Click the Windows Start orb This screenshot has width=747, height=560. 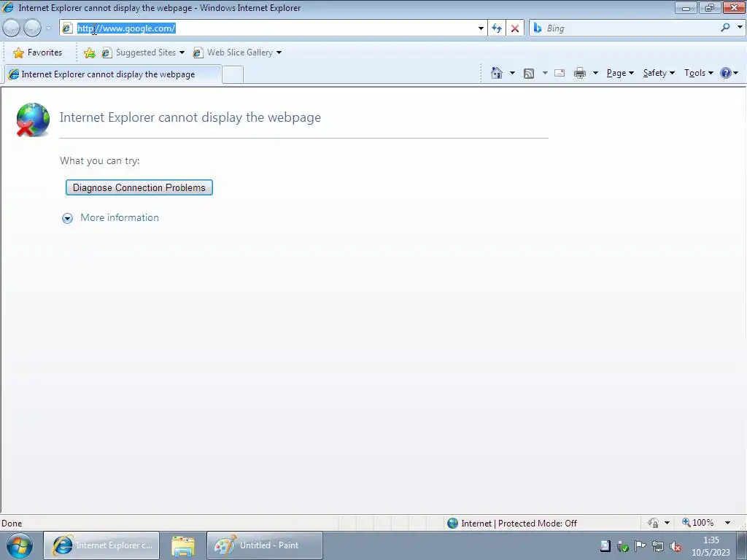[20, 545]
